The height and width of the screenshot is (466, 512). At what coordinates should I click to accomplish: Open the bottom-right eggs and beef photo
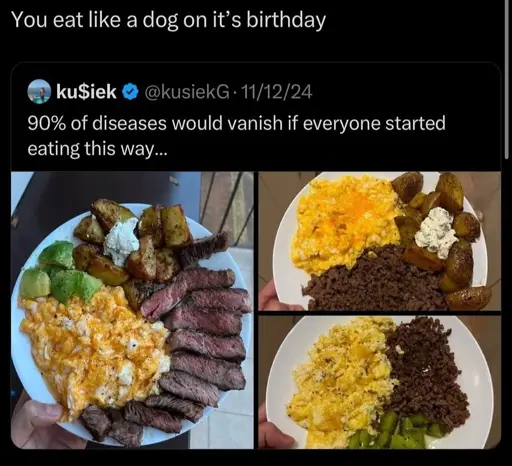[x=380, y=382]
